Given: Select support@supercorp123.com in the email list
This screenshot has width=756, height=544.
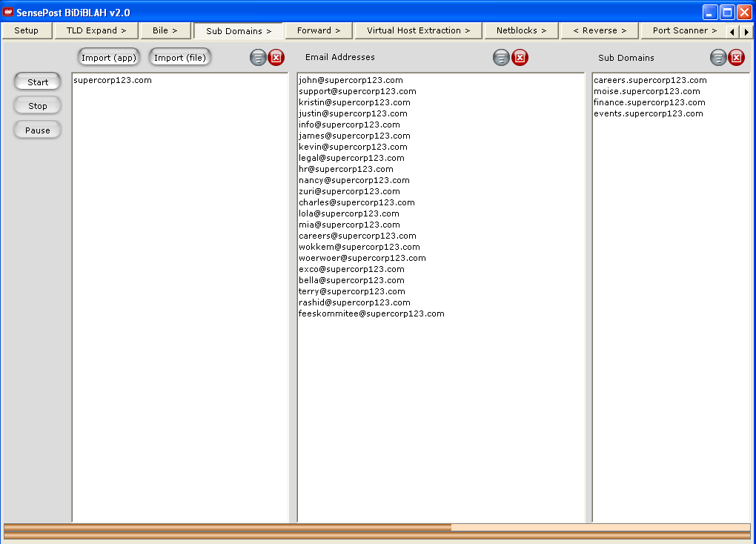Looking at the screenshot, I should click(x=357, y=91).
